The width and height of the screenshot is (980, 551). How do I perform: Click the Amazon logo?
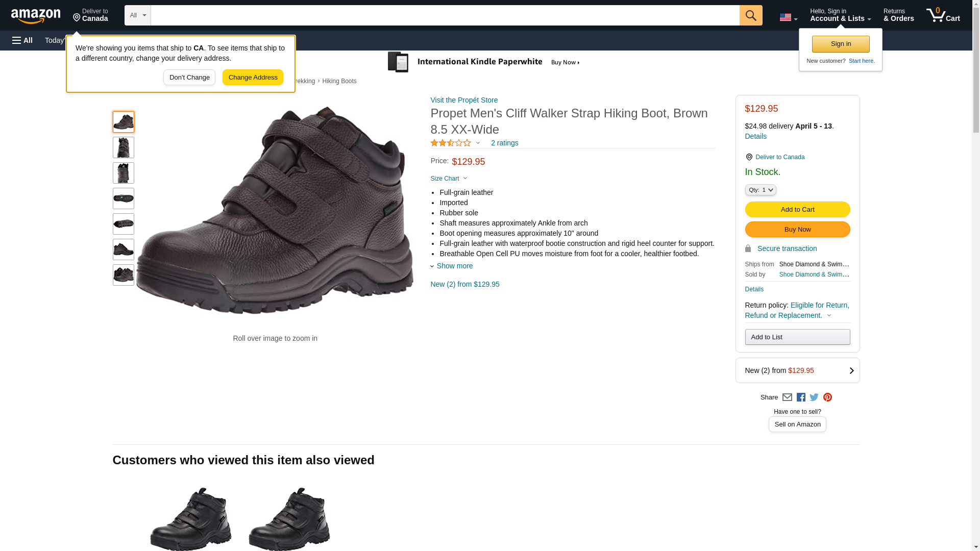(x=36, y=16)
